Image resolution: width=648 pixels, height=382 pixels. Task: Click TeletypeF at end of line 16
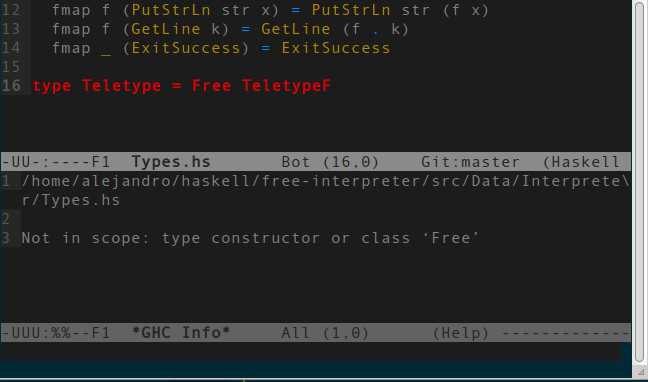[286, 86]
